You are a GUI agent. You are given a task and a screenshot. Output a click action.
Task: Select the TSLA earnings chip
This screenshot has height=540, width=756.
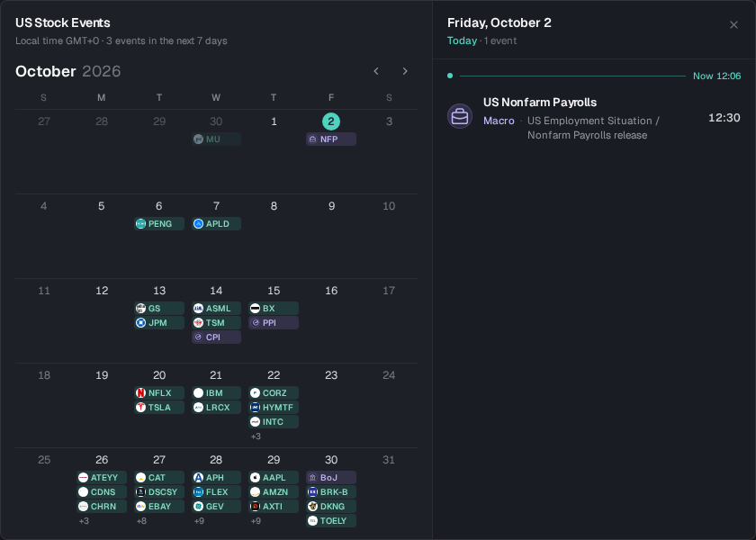click(159, 408)
